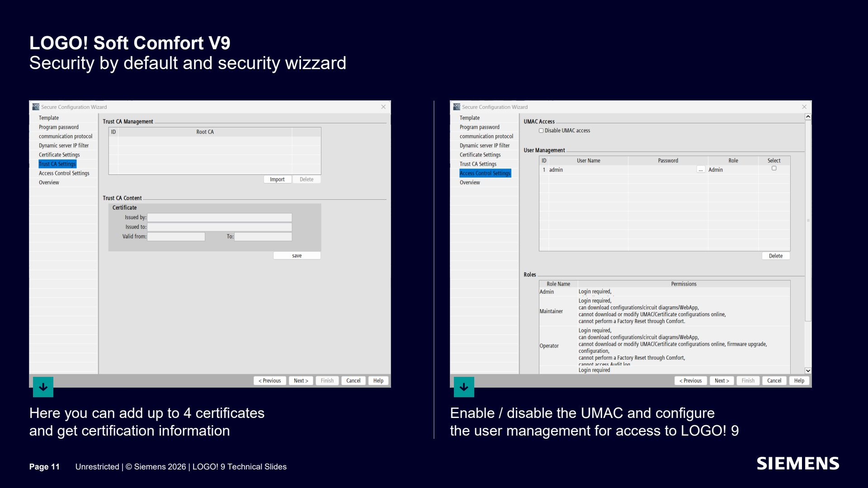
Task: Select Template in the left wizard sidebar
Action: 49,118
